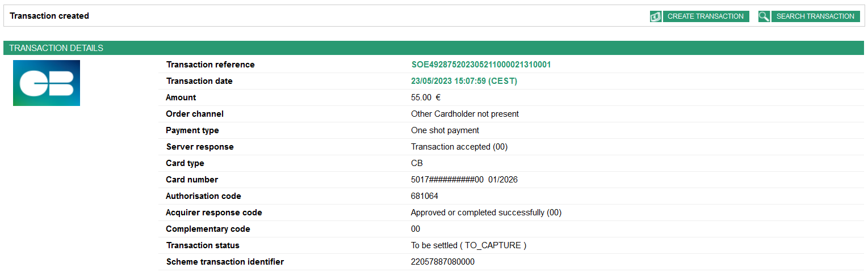Click the TRANSACTION DETAILS green header
Viewport: 868px width, 272px height.
[x=56, y=48]
